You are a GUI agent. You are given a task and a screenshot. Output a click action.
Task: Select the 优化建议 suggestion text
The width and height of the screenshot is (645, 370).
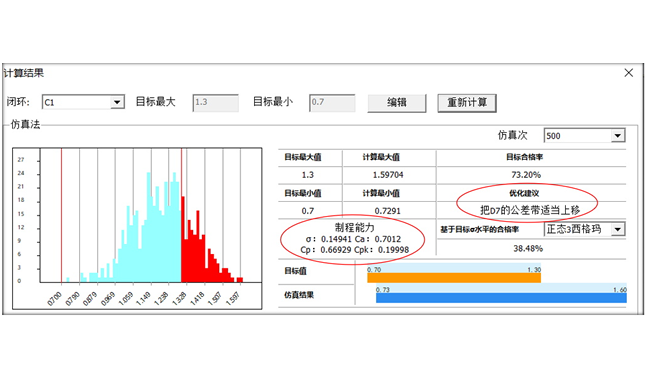(x=530, y=210)
